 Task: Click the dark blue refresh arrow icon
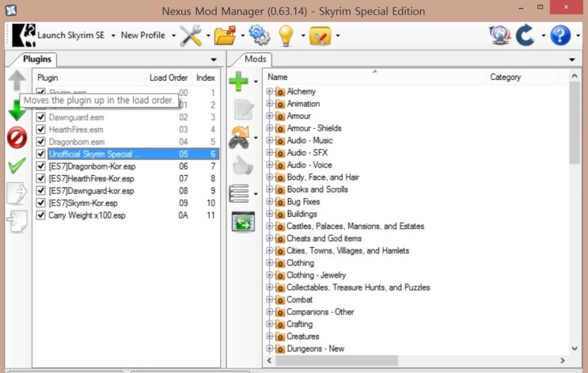click(525, 36)
